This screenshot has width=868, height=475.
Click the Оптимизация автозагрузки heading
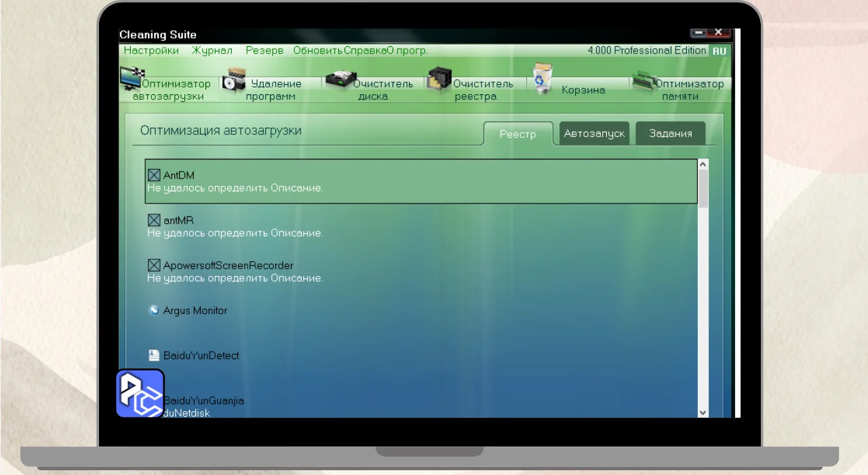click(x=221, y=130)
